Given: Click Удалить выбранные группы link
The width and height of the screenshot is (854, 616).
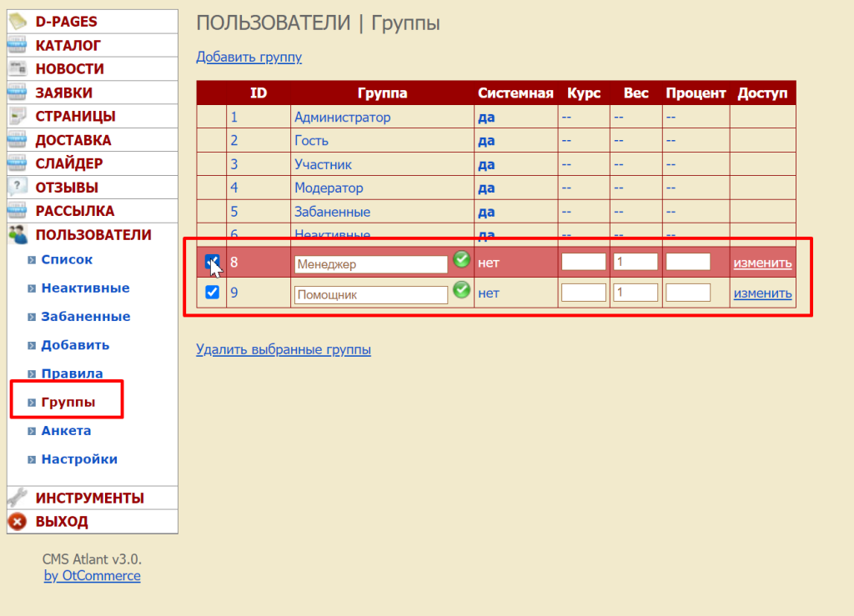Looking at the screenshot, I should point(284,349).
